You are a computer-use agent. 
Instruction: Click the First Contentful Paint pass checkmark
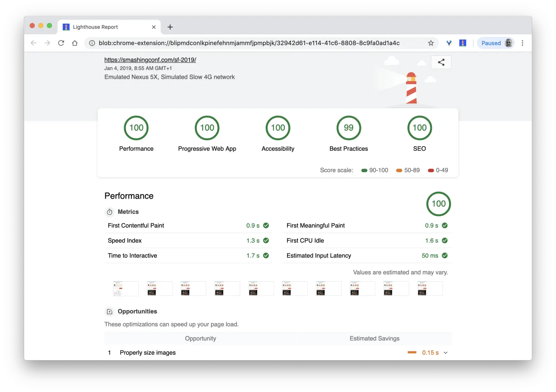(266, 225)
